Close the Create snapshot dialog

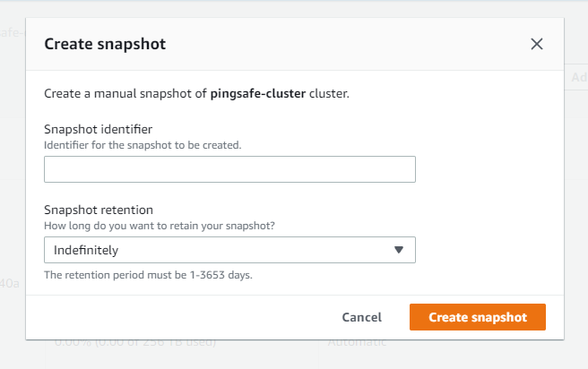point(537,44)
